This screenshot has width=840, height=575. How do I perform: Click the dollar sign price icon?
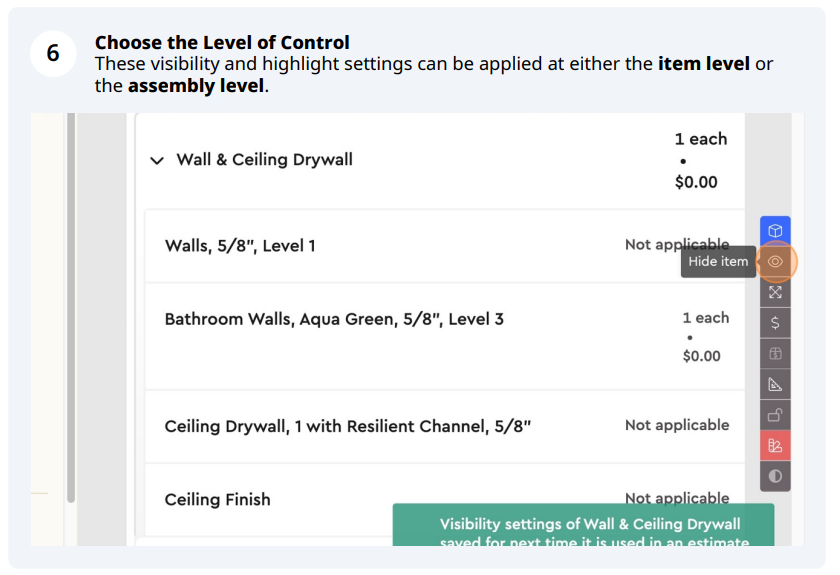775,323
